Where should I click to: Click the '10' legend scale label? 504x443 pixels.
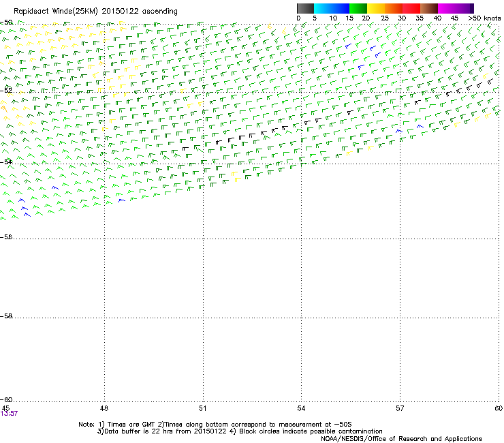(333, 18)
